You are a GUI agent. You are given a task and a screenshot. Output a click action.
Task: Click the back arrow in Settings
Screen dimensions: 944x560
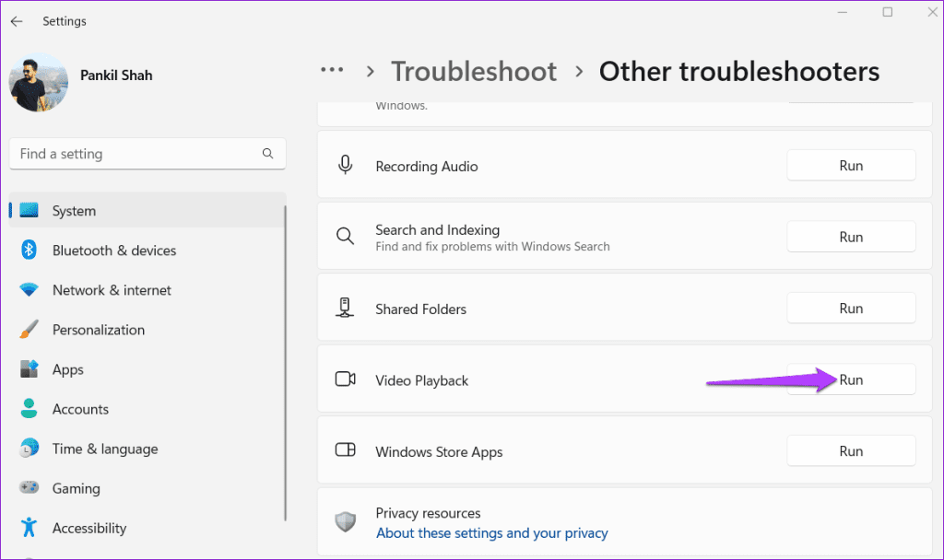point(17,21)
